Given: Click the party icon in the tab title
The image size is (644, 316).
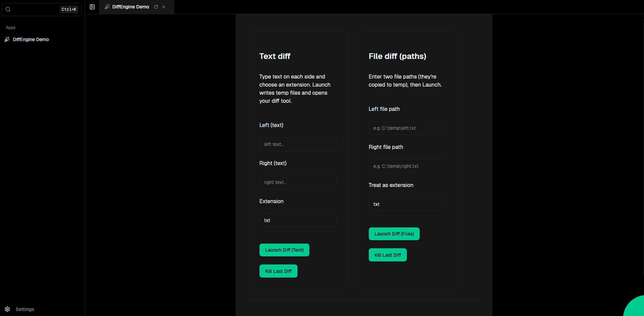Looking at the screenshot, I should click(x=107, y=7).
